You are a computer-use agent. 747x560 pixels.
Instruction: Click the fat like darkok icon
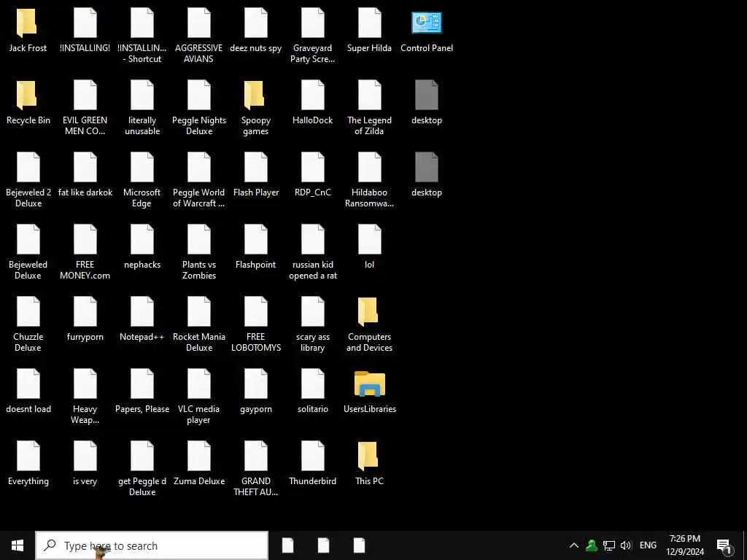click(85, 167)
